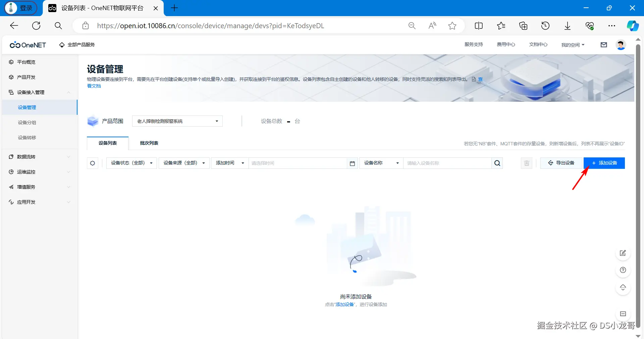Click the refresh list icon
The image size is (644, 339).
pyautogui.click(x=93, y=163)
